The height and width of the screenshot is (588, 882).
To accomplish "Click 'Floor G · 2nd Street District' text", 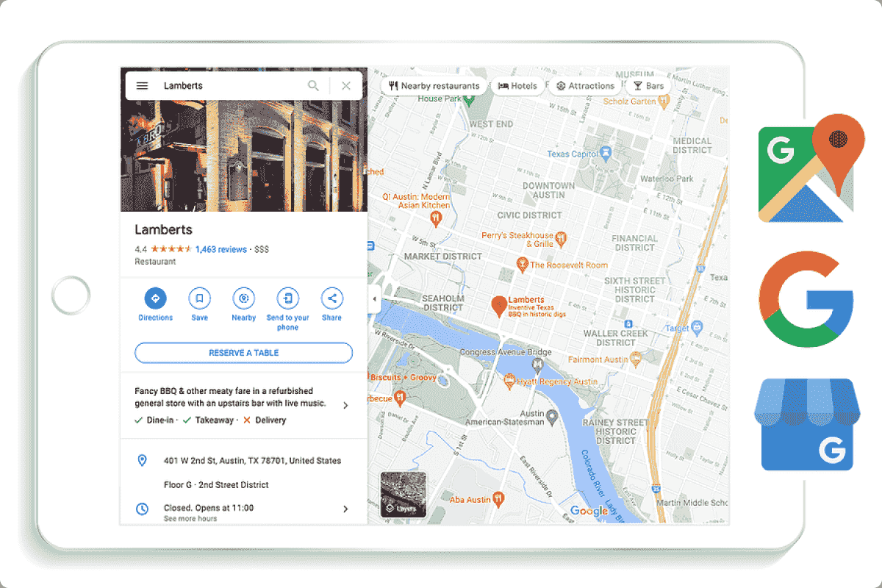I will (216, 485).
